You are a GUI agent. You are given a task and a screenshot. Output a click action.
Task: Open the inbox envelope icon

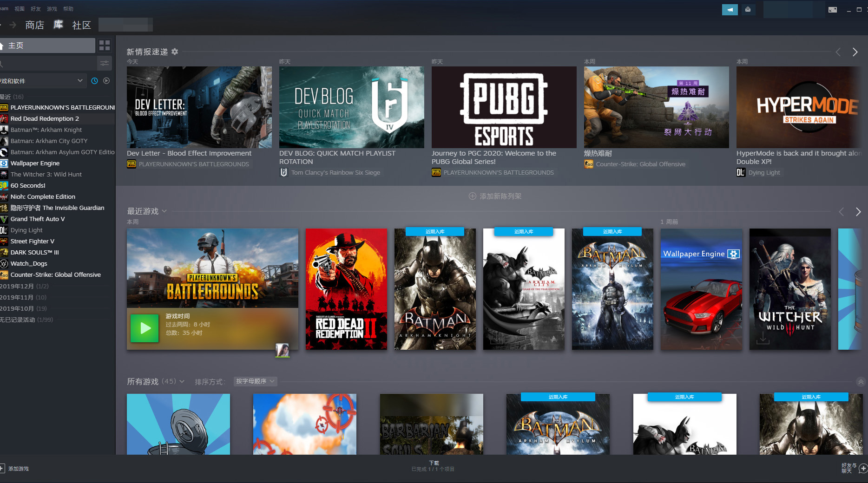tap(748, 9)
